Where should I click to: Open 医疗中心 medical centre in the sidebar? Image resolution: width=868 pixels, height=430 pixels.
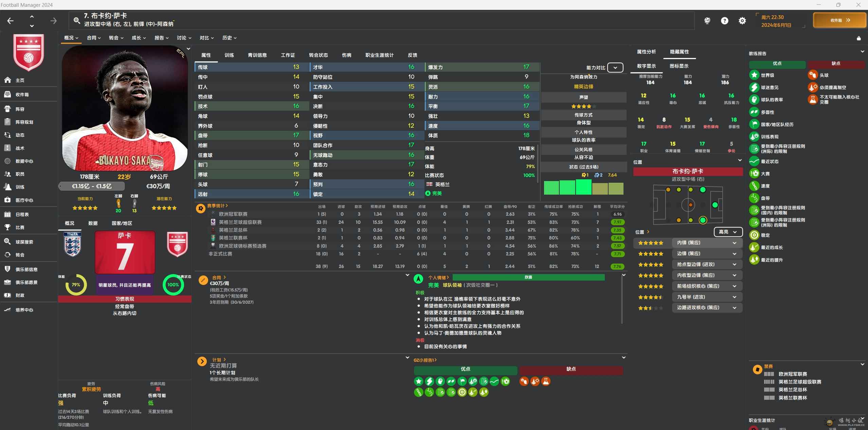(24, 200)
